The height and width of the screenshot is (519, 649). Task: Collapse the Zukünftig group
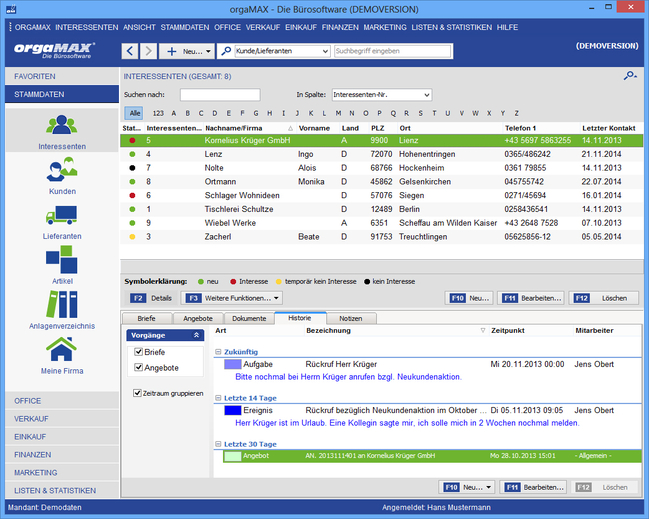pyautogui.click(x=218, y=352)
